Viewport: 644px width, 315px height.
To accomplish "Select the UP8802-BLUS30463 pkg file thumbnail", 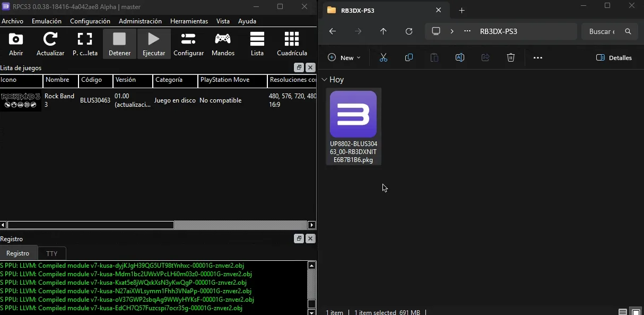I will point(353,114).
